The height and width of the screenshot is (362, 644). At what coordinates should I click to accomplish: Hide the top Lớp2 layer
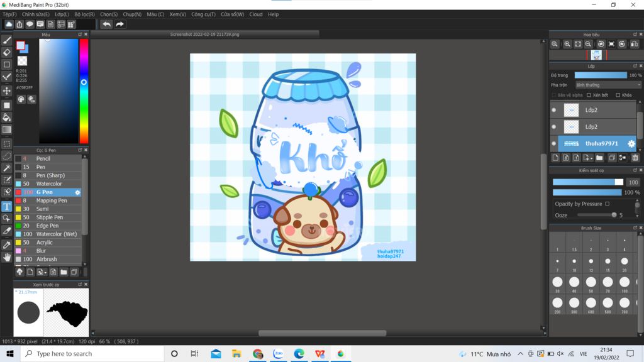point(553,110)
